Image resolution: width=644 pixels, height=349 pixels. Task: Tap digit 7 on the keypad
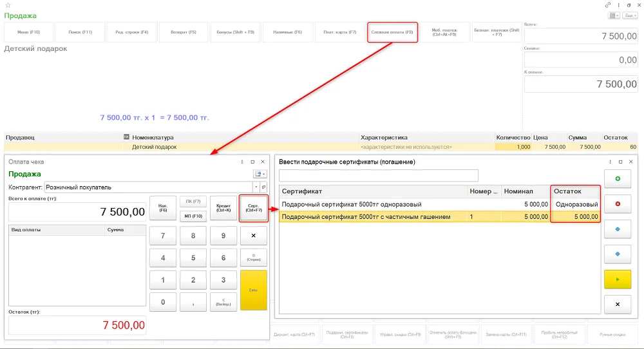click(163, 236)
